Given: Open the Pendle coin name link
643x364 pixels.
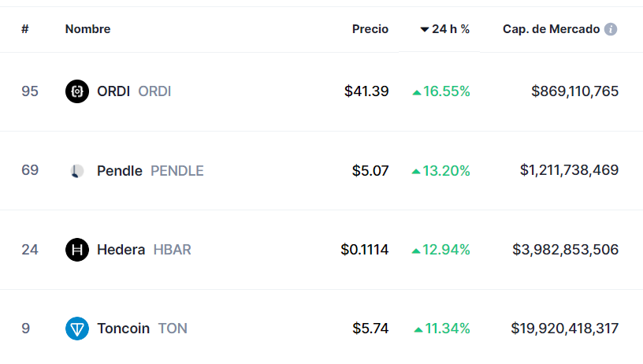Looking at the screenshot, I should click(119, 170).
